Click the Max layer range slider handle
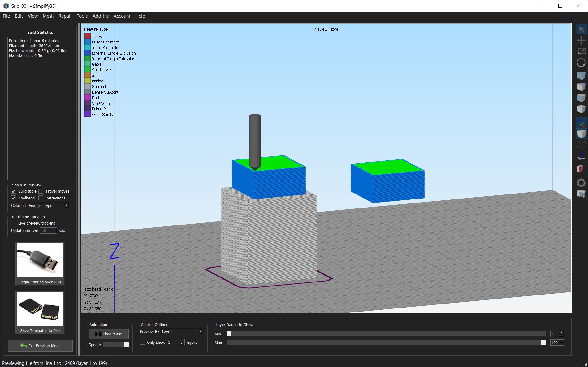The width and height of the screenshot is (588, 367). (543, 343)
